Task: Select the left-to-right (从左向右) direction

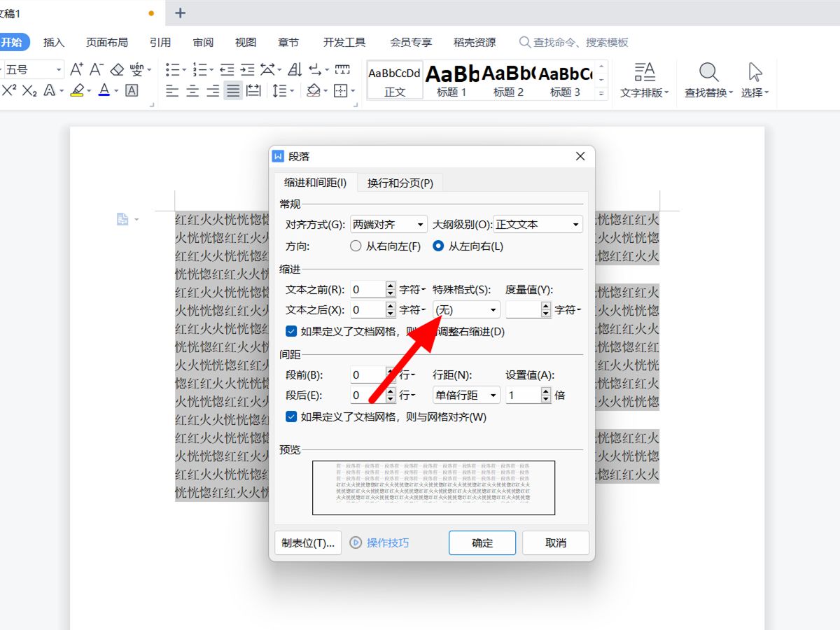Action: pyautogui.click(x=438, y=246)
